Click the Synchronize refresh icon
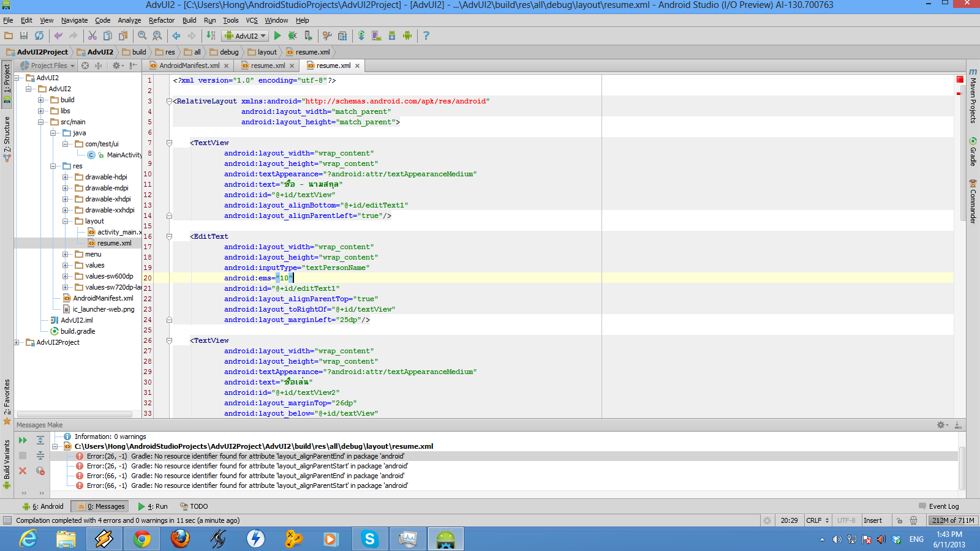 pos(39,36)
